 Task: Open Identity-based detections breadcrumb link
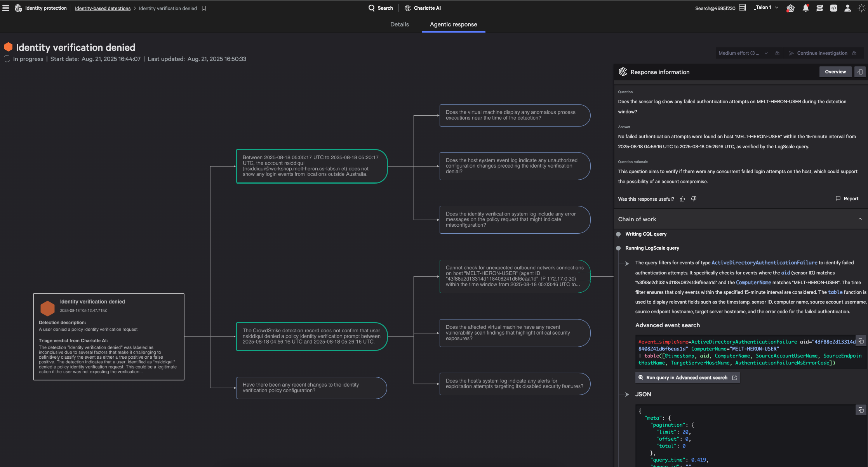pyautogui.click(x=103, y=8)
